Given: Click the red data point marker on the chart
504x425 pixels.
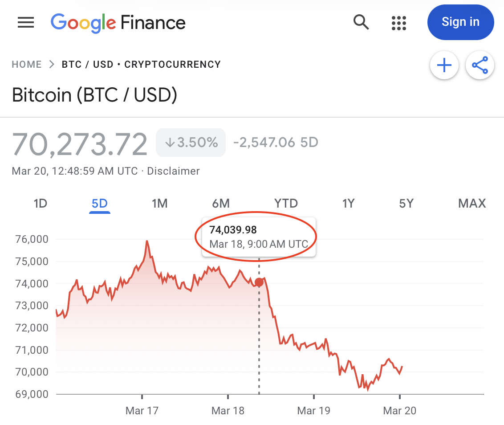Looking at the screenshot, I should coord(259,282).
